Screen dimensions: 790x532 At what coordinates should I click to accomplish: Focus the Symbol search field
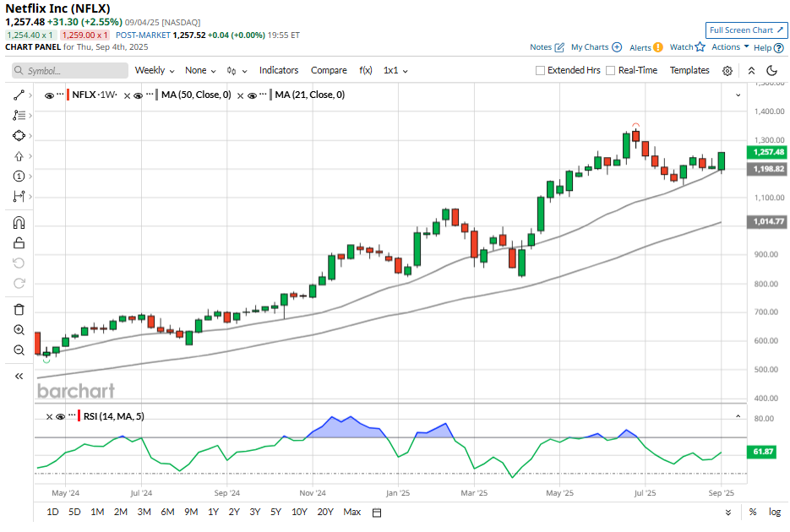click(x=70, y=71)
